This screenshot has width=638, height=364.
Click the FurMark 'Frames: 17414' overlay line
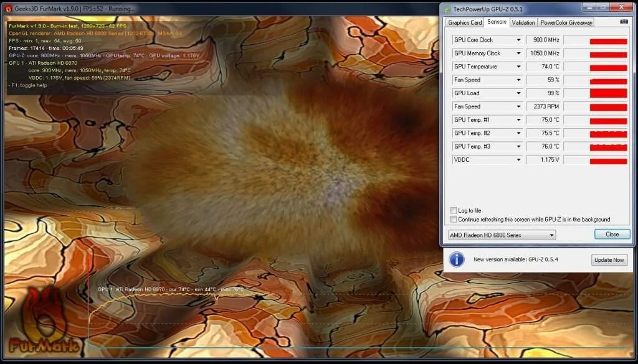pyautogui.click(x=46, y=48)
